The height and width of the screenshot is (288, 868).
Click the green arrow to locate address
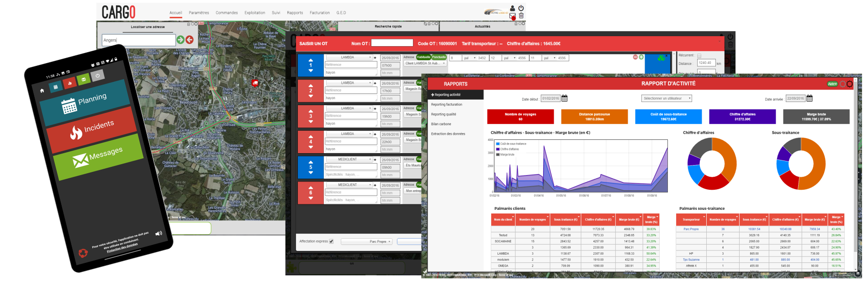click(180, 40)
